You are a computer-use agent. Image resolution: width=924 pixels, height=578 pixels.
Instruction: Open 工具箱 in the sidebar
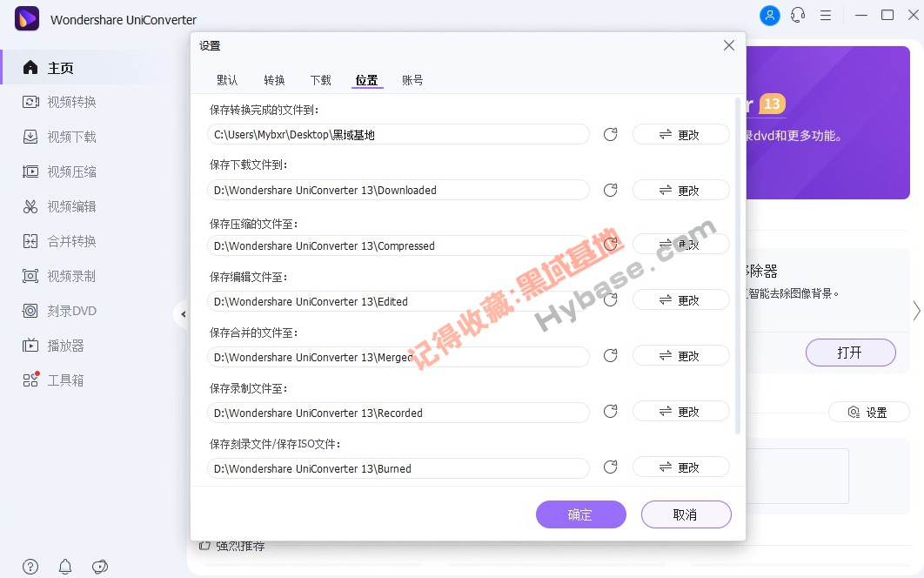tap(53, 380)
